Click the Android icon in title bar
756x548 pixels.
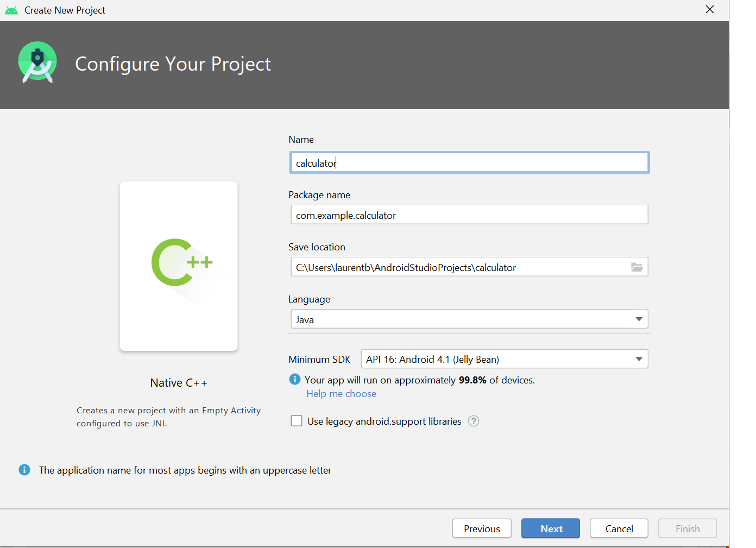pyautogui.click(x=11, y=10)
